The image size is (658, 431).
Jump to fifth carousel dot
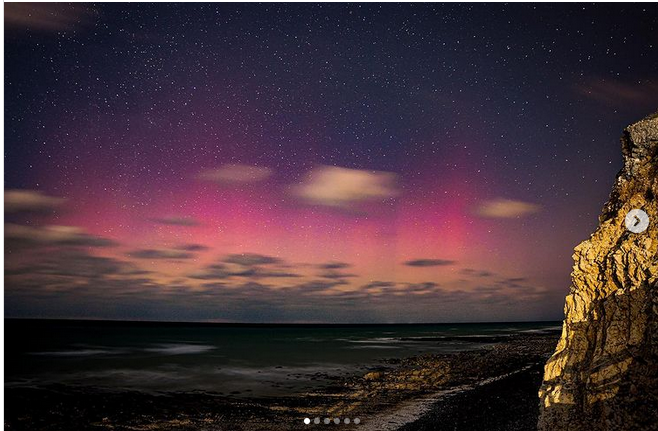point(347,421)
